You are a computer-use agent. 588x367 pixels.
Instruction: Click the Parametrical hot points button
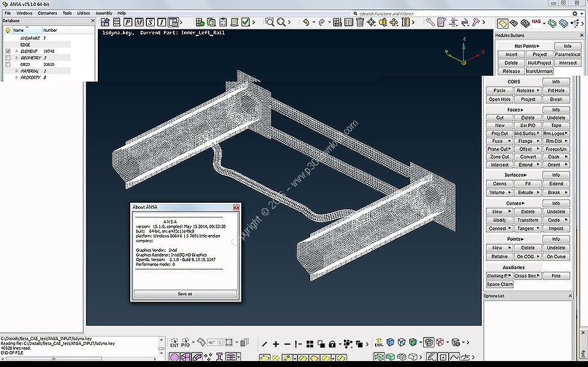[x=568, y=55]
